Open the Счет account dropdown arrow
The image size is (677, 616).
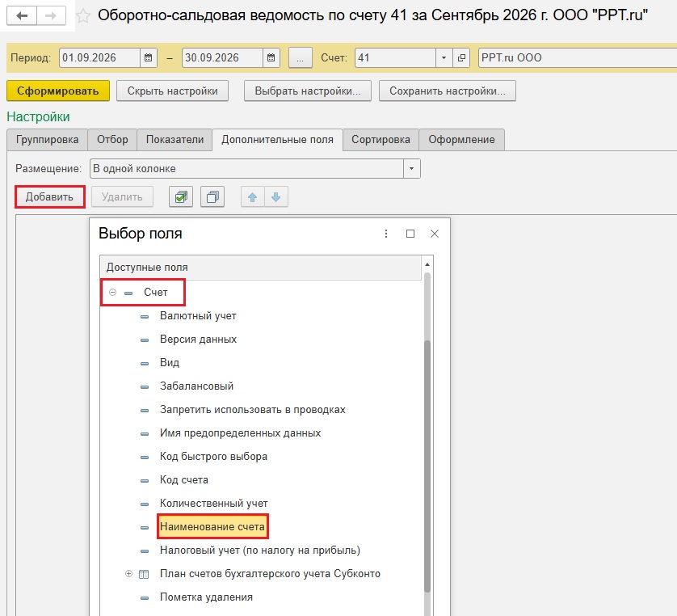[x=444, y=58]
